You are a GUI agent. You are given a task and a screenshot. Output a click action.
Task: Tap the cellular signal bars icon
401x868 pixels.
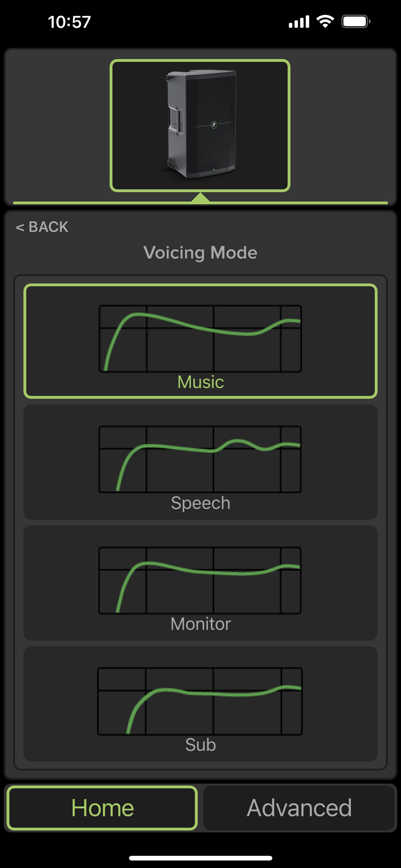[x=299, y=22]
